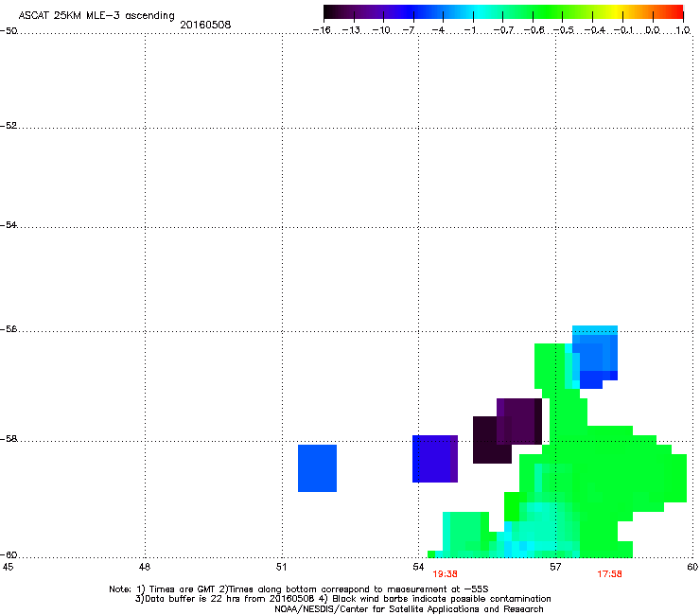Click the color bar label -0.1
This screenshot has width=700, height=615.
(x=623, y=30)
